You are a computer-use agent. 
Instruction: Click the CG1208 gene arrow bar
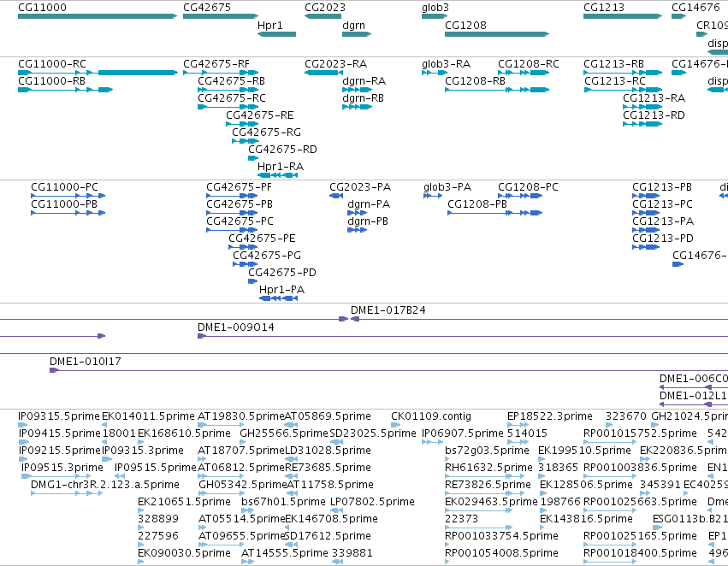[x=497, y=34]
